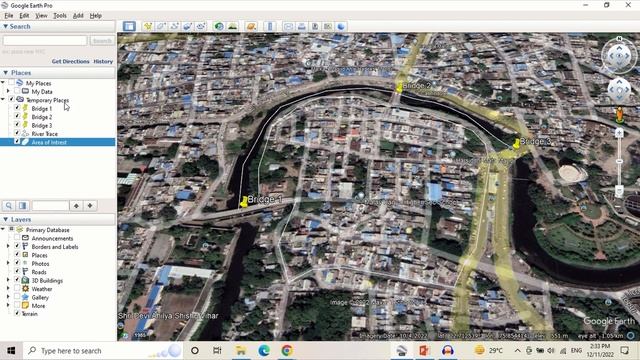Move selected place down with arrow button
This screenshot has width=640, height=360.
tap(90, 206)
